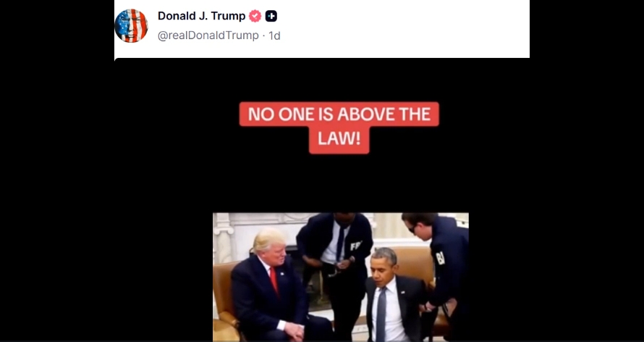Visit the @realDonaldTrump handle link
644x342 pixels.
[208, 36]
